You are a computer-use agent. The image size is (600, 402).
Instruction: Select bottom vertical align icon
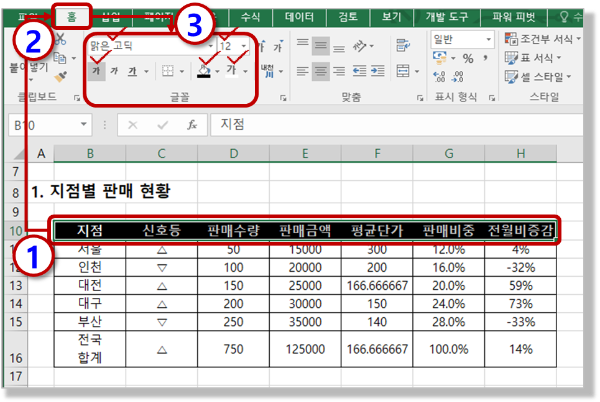point(339,47)
